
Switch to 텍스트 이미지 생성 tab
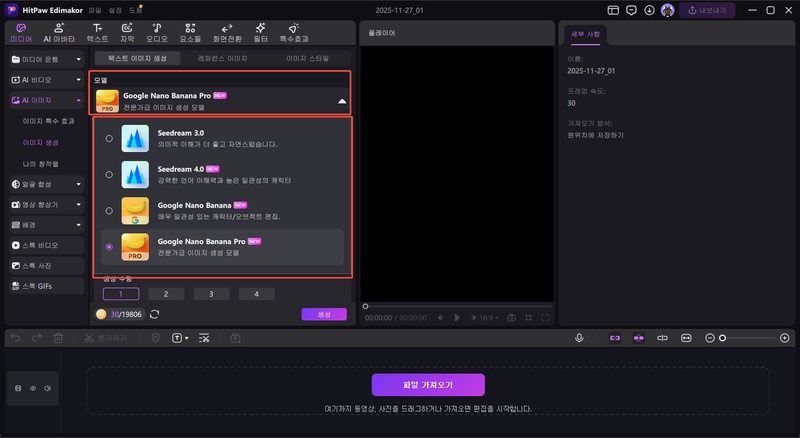(137, 58)
